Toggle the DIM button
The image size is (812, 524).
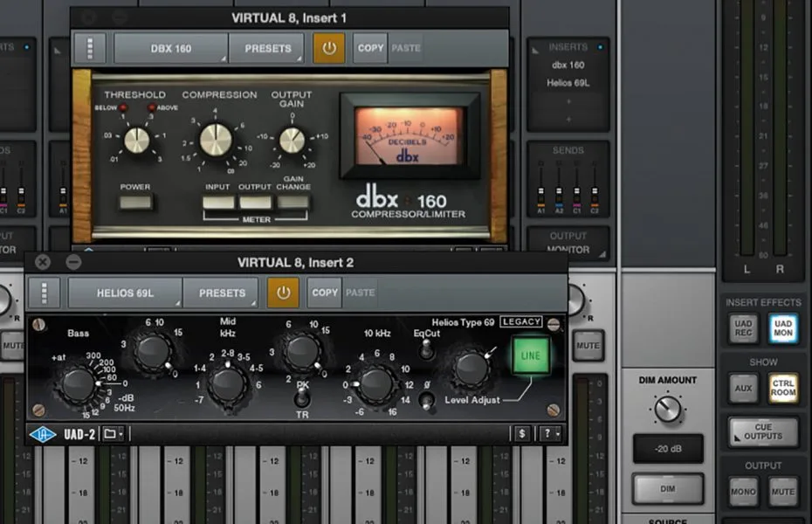668,488
